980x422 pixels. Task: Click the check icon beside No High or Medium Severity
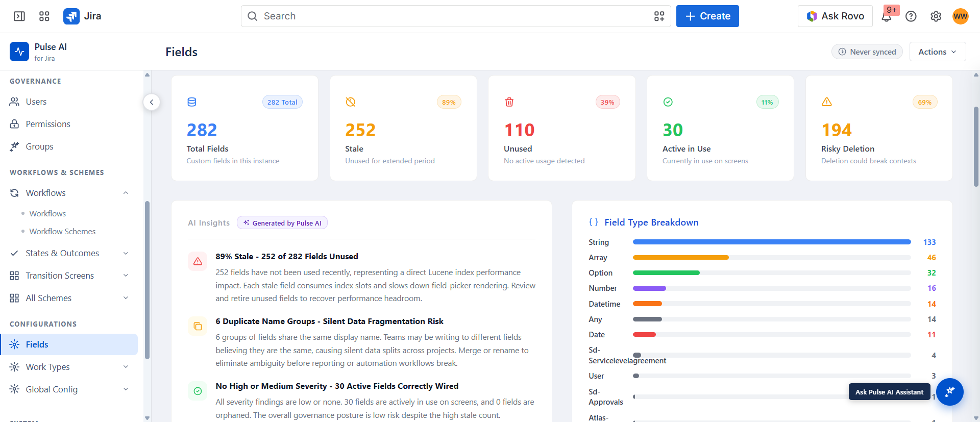[198, 391]
